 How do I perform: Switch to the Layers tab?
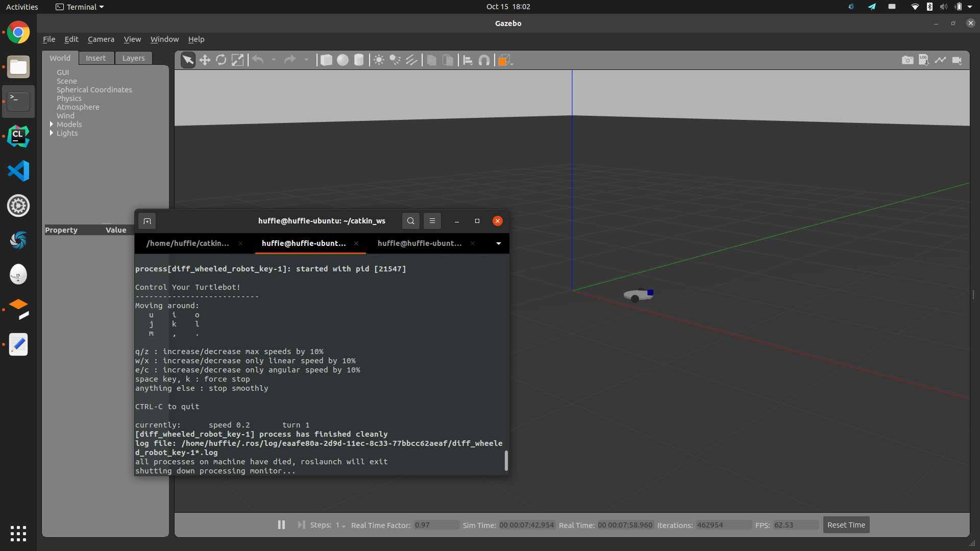tap(134, 58)
